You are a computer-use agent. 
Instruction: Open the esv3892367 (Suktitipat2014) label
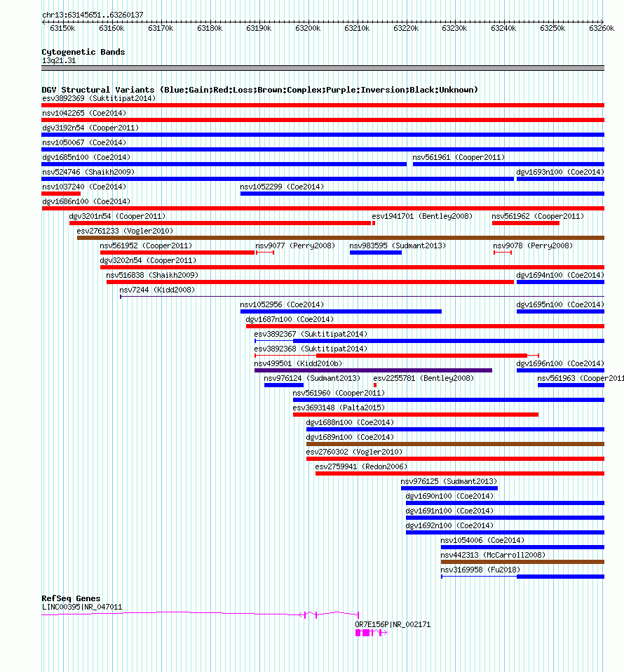coord(311,335)
